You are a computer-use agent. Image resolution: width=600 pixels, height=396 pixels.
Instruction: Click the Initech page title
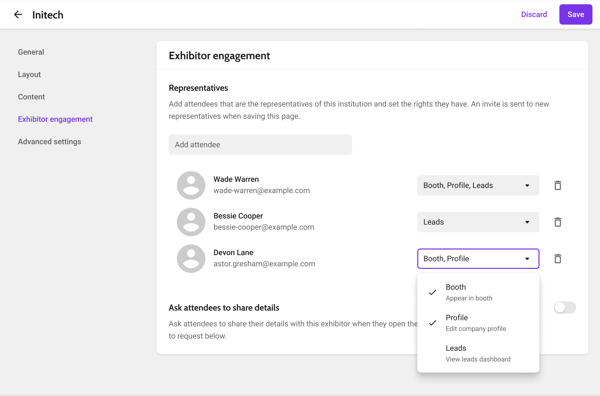pos(48,15)
